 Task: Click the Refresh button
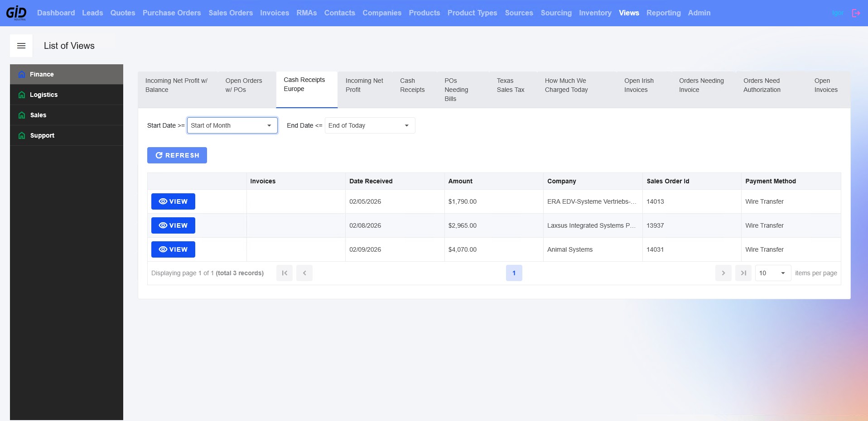tap(177, 155)
